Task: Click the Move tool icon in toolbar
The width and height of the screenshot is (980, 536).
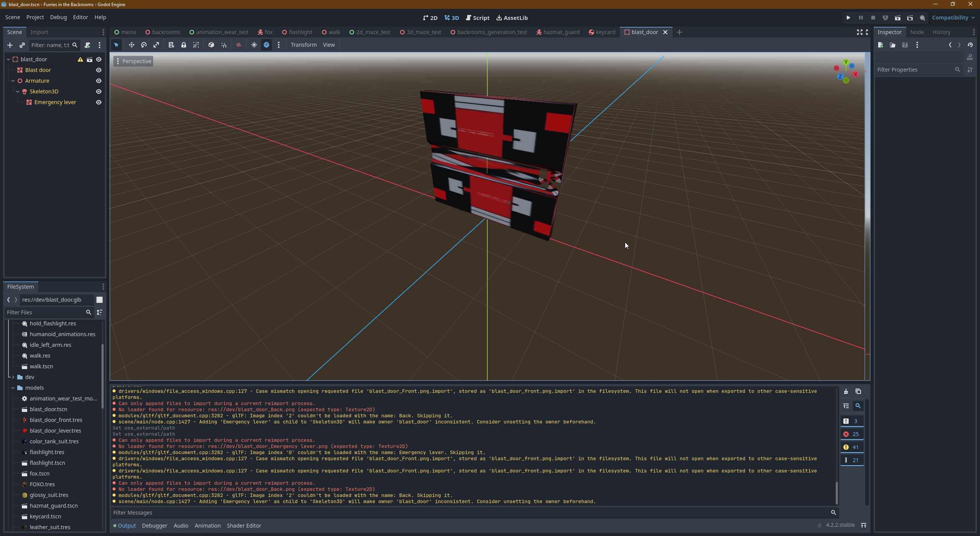Action: [131, 45]
